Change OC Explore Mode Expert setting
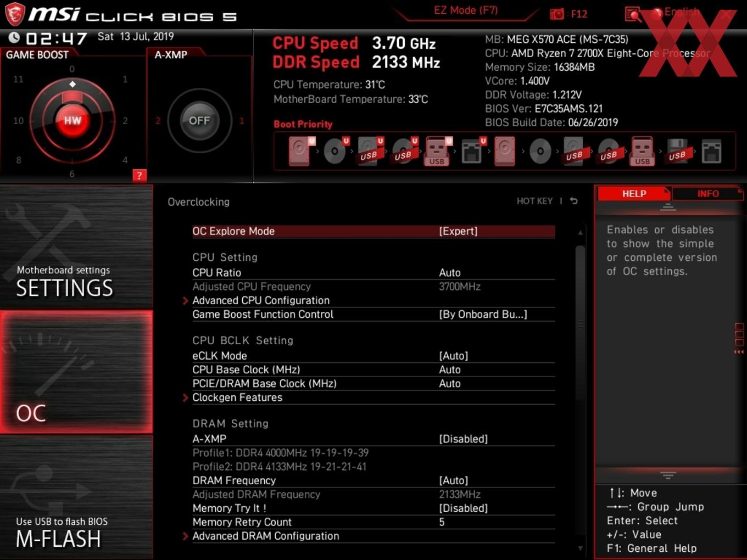 (374, 231)
